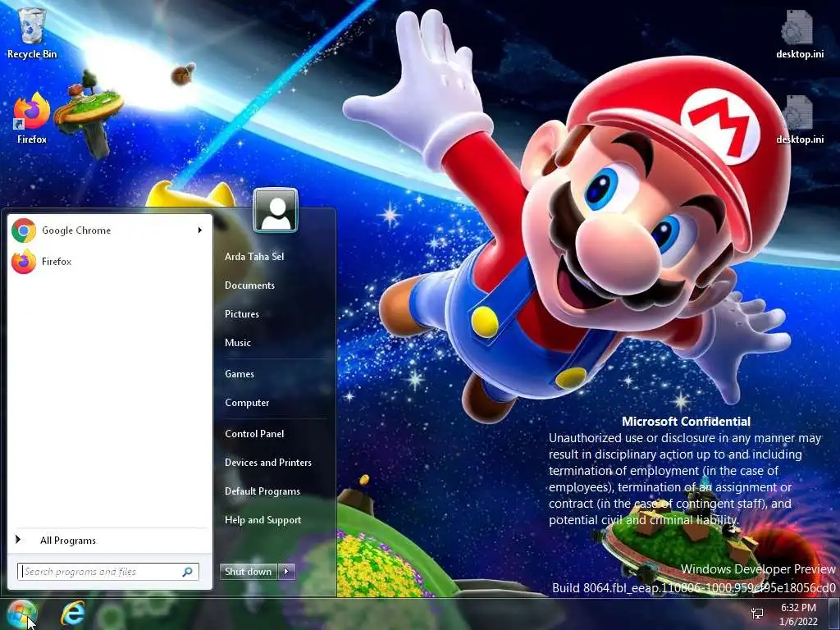Open Pictures from the Start menu

coord(242,314)
